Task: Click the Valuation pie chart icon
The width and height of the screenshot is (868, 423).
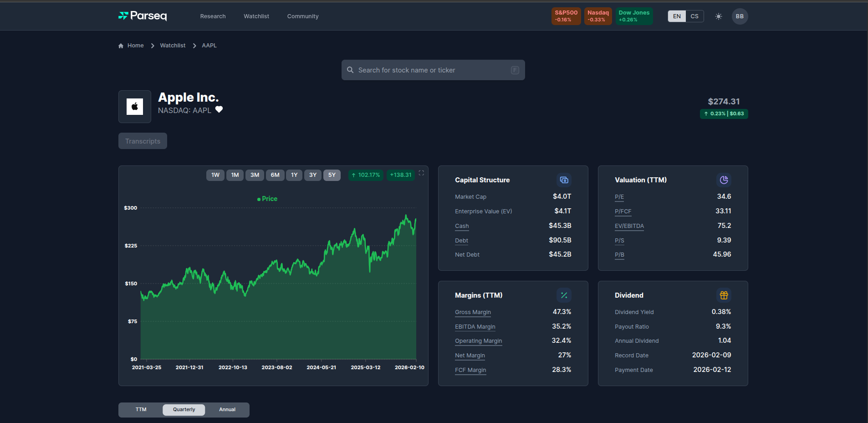Action: [x=724, y=180]
